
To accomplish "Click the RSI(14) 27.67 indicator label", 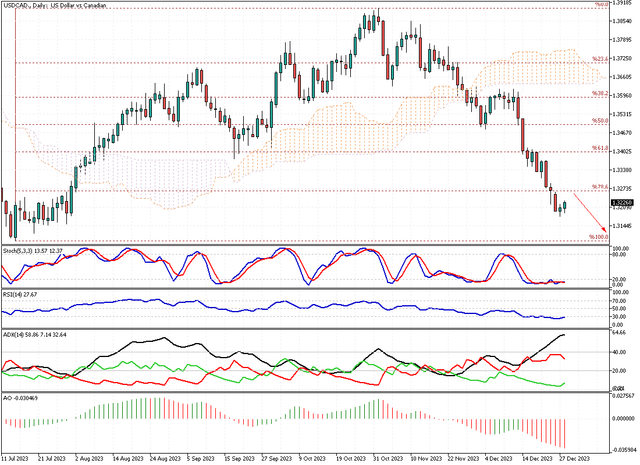I will click(20, 294).
